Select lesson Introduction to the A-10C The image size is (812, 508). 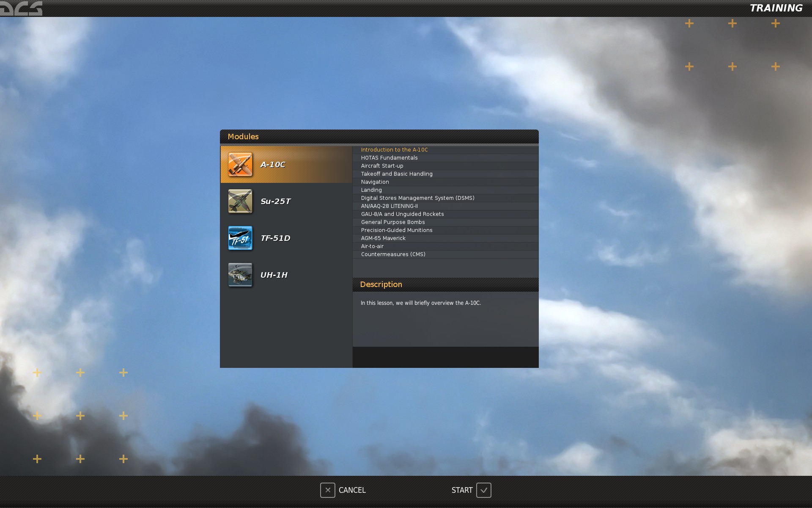[445, 150]
